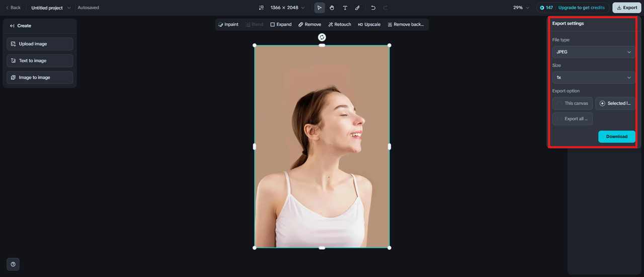Go Back to the previous page
The width and height of the screenshot is (644, 277).
coord(13,8)
